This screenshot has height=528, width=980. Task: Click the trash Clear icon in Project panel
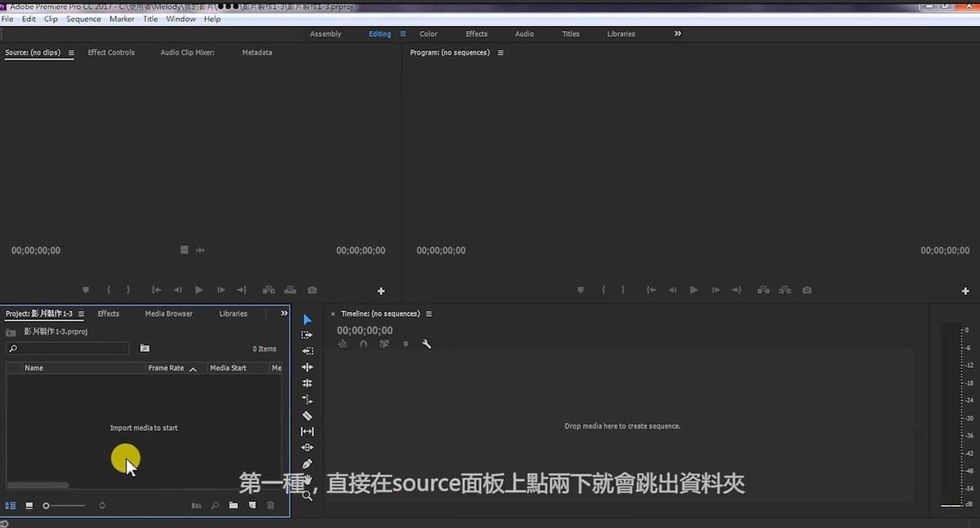pos(271,506)
